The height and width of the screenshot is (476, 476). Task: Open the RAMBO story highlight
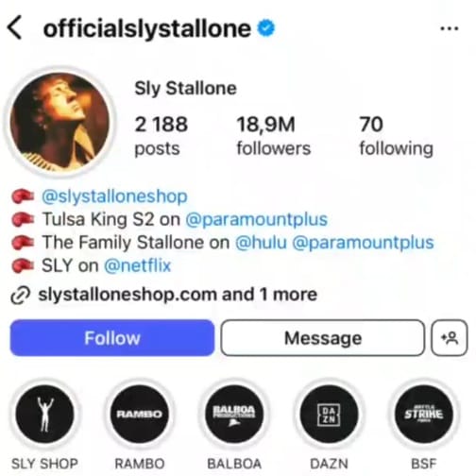point(140,414)
